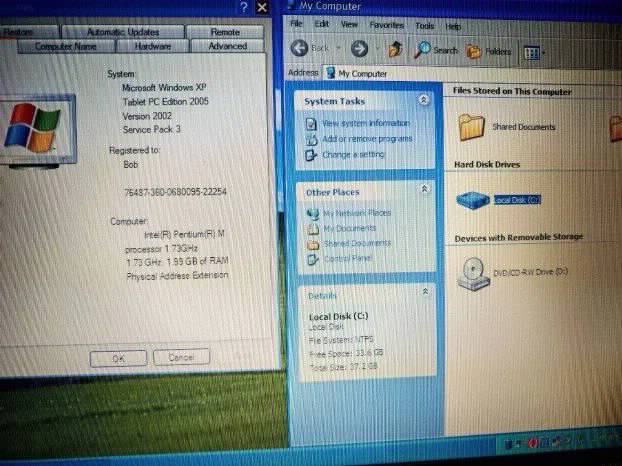This screenshot has width=622, height=466.
Task: Click the Control Panel icon
Action: point(313,259)
